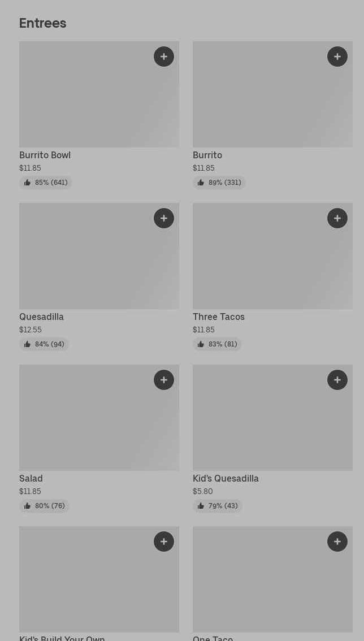Click the Entrees section heading

pos(43,23)
